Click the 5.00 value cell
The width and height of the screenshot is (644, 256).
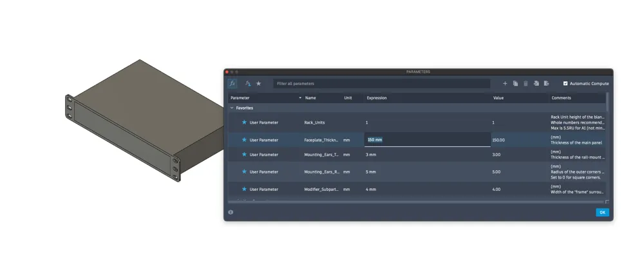click(x=496, y=172)
